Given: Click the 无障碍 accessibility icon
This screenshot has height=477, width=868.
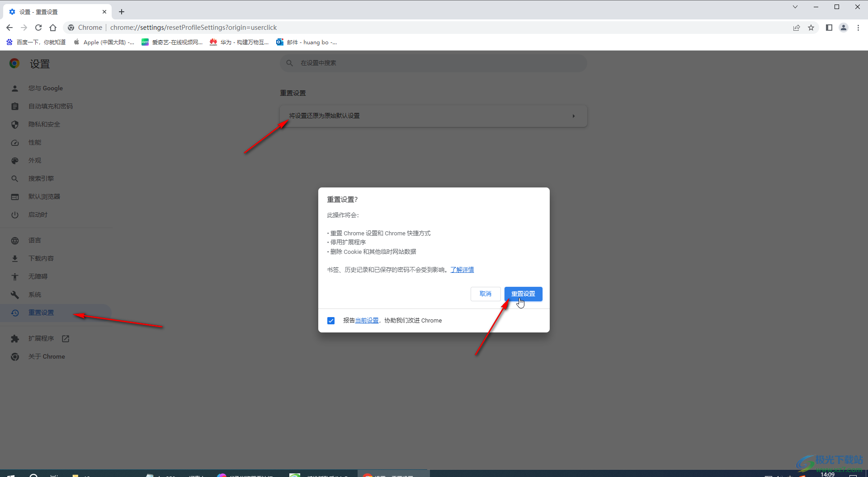Looking at the screenshot, I should pos(15,276).
